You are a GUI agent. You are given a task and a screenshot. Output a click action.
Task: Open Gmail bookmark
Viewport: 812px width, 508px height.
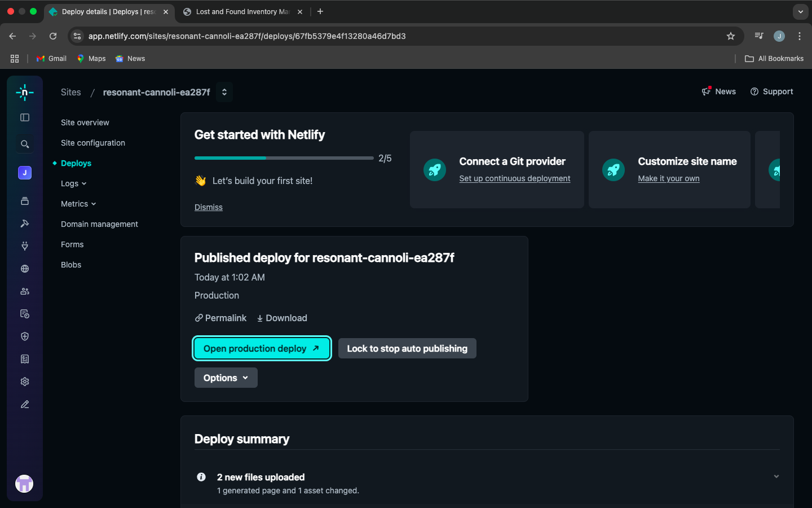(x=51, y=59)
